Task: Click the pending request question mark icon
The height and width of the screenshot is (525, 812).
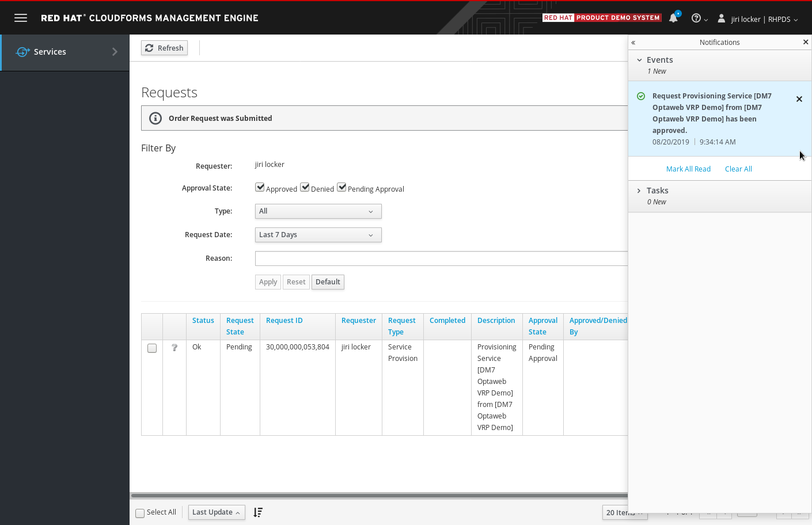Action: (174, 348)
